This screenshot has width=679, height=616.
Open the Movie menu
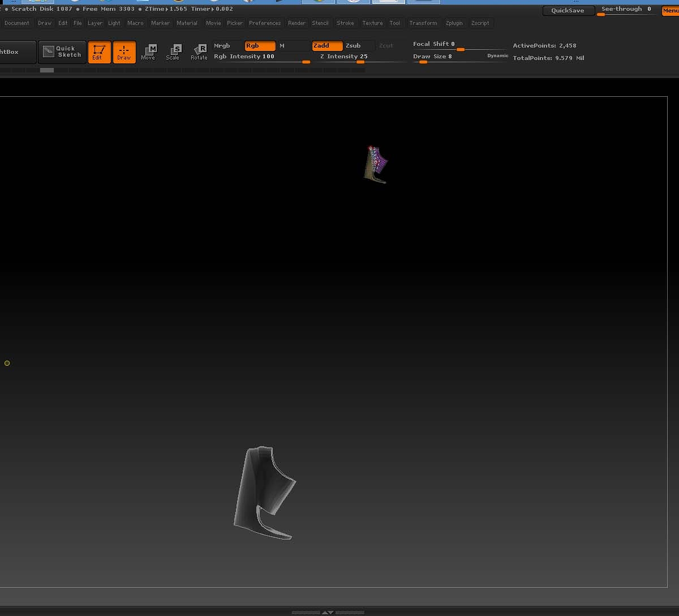213,23
